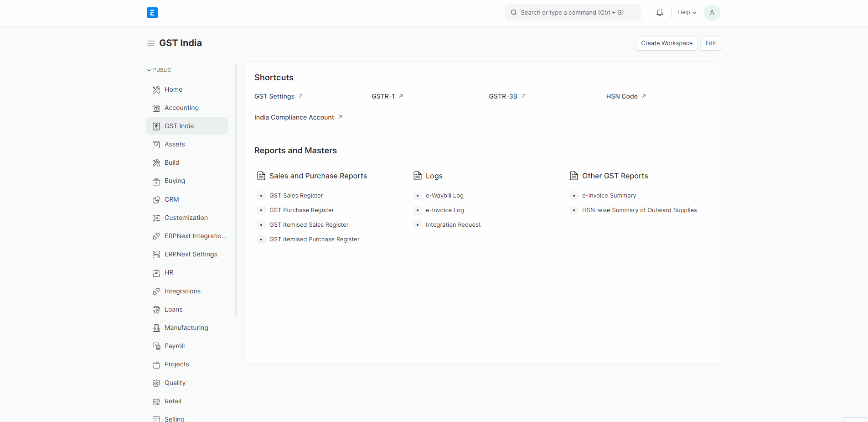Open the notifications bell icon

click(x=660, y=13)
